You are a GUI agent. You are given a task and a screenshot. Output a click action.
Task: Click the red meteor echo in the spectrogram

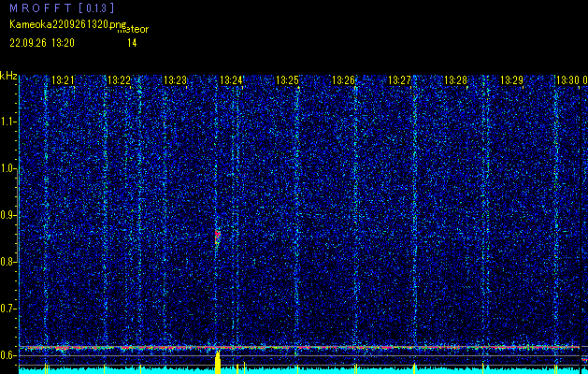(x=217, y=236)
